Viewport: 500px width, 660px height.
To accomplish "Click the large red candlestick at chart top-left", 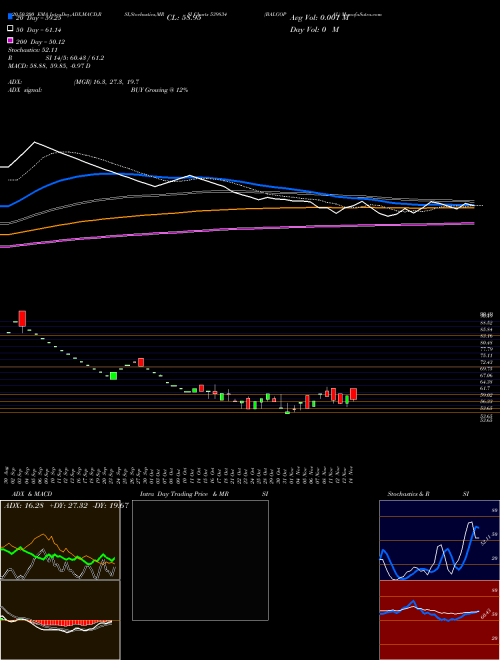I will click(22, 319).
